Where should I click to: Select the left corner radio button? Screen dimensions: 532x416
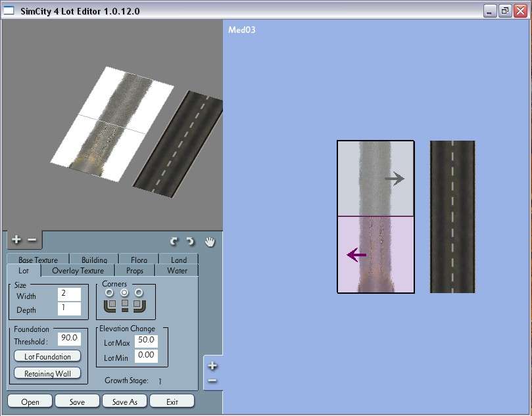[x=109, y=292]
